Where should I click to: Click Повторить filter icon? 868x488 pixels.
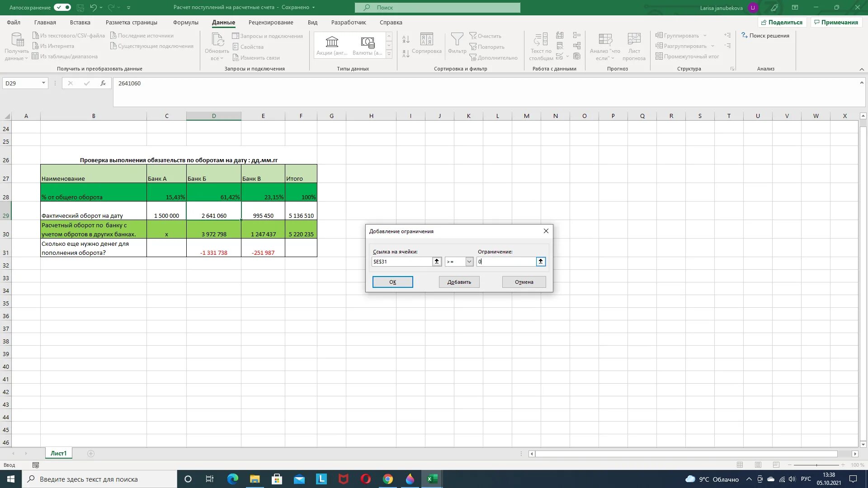(x=473, y=47)
